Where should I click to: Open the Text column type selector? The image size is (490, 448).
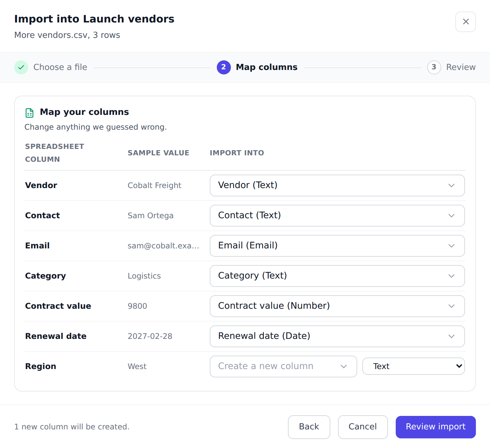(414, 366)
